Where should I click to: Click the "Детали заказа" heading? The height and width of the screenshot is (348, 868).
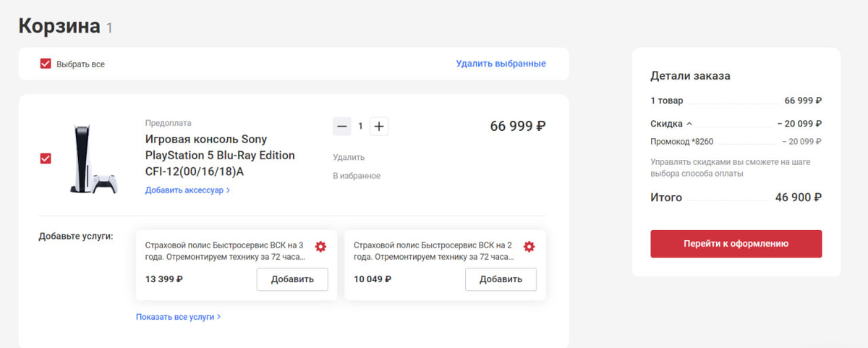click(x=690, y=75)
